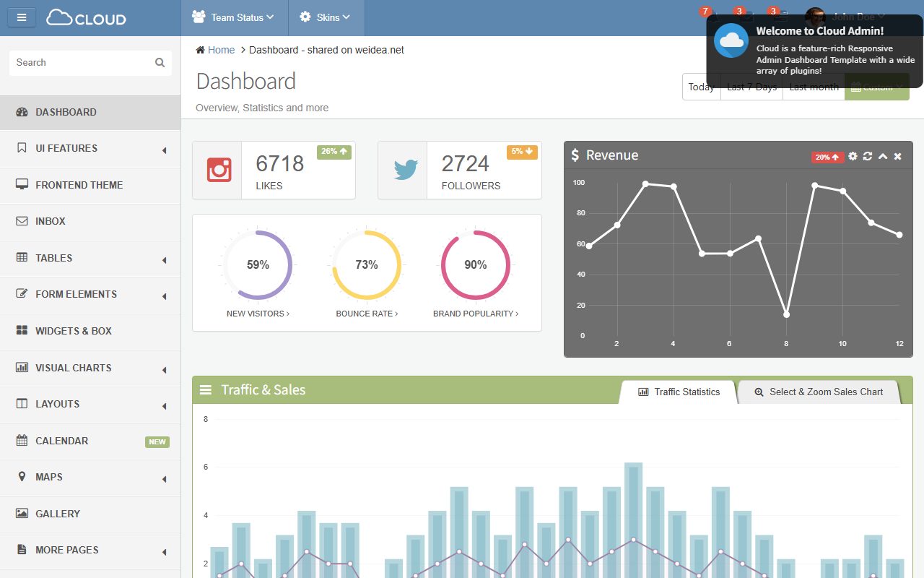
Task: Click the Calendar icon in sidebar
Action: pos(22,441)
